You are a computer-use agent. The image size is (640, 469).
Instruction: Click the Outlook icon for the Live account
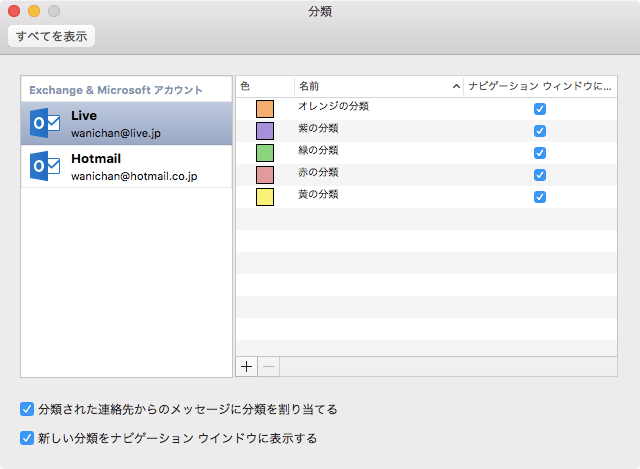click(x=46, y=123)
